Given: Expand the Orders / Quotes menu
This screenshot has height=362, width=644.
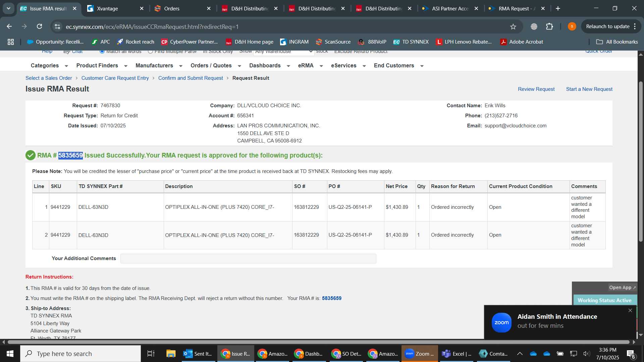Looking at the screenshot, I should click(216, 66).
